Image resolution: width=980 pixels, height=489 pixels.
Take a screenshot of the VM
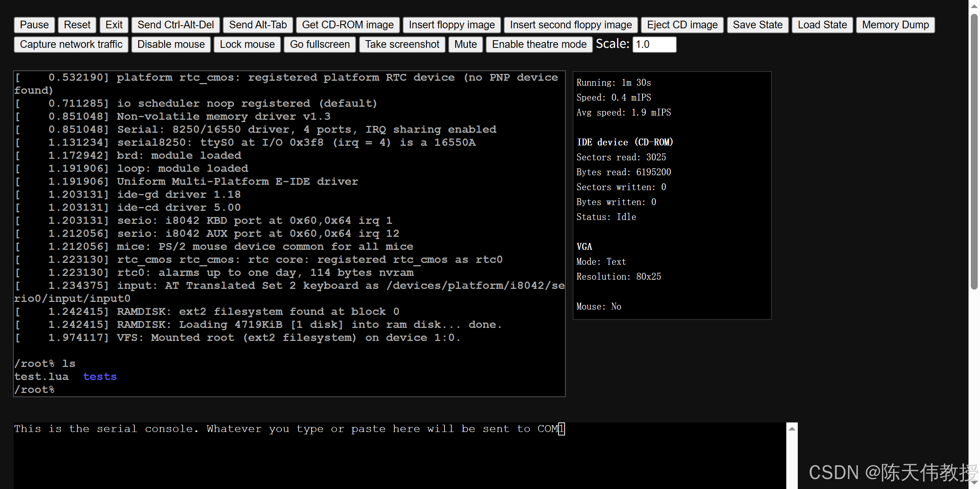[x=402, y=44]
